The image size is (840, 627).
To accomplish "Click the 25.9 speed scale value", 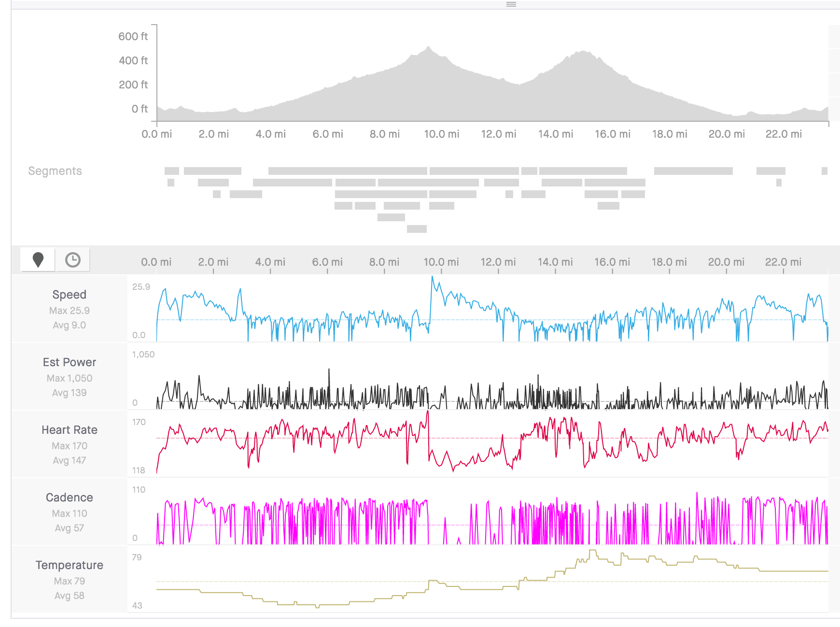I will 141,287.
